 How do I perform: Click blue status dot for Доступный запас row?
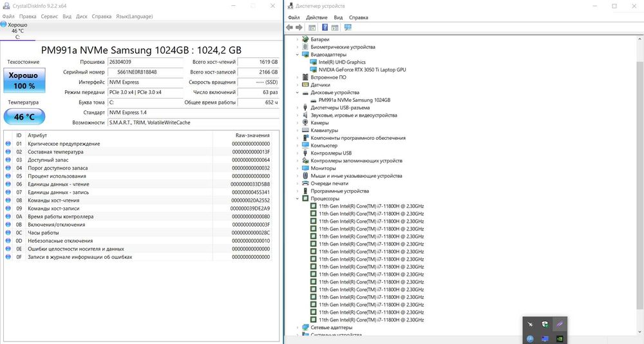pyautogui.click(x=8, y=160)
